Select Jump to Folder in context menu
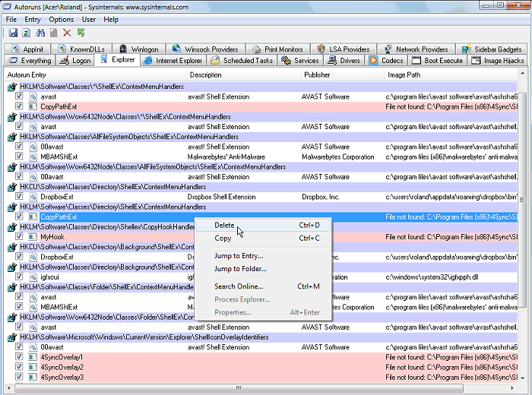Screen dimensions: 532x395 [240, 269]
